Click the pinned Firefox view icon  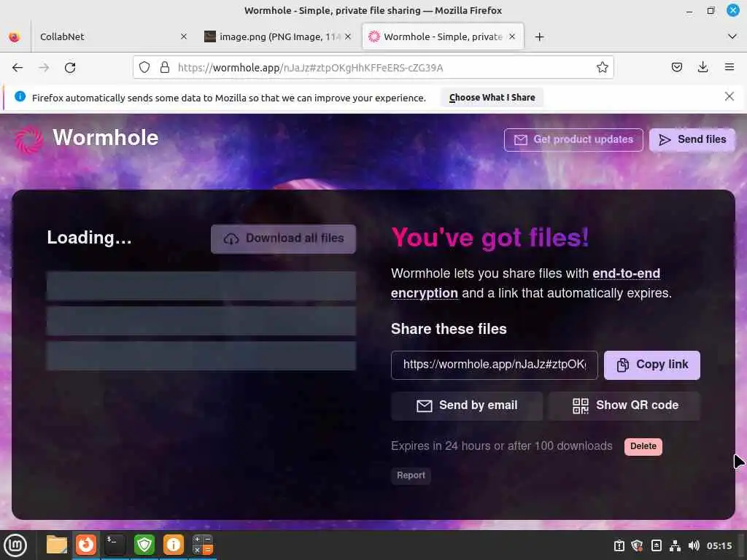pos(15,36)
